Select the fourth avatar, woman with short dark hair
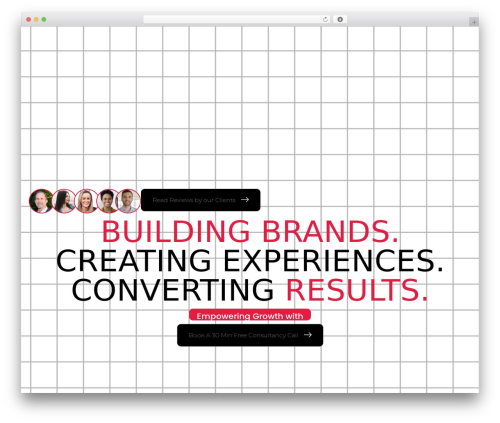The width and height of the screenshot is (500, 423). coord(107,201)
